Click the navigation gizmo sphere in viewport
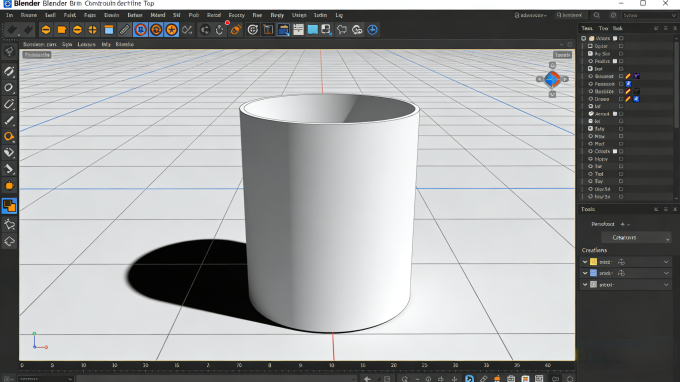 click(552, 79)
